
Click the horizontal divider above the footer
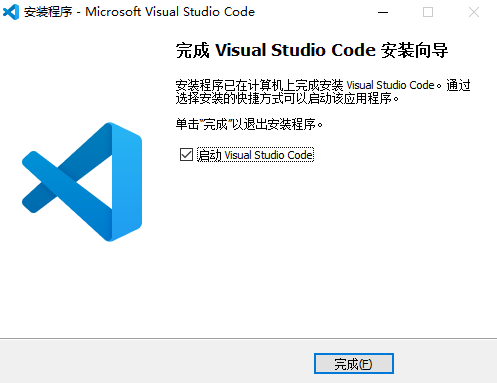(x=248, y=339)
